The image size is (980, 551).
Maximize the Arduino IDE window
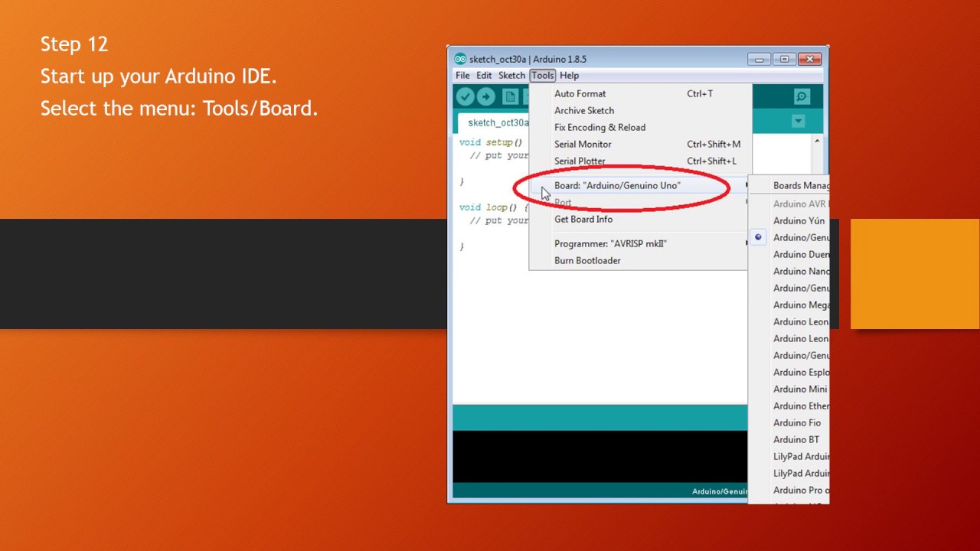coord(784,59)
